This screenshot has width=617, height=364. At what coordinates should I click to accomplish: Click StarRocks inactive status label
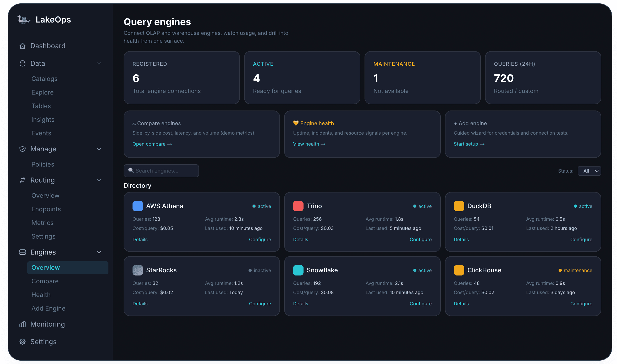pyautogui.click(x=260, y=271)
